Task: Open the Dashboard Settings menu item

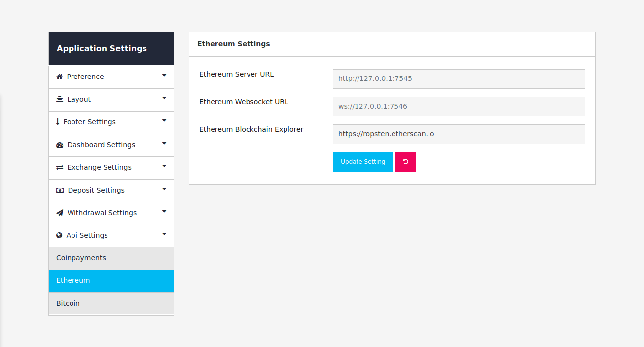Action: (111, 145)
